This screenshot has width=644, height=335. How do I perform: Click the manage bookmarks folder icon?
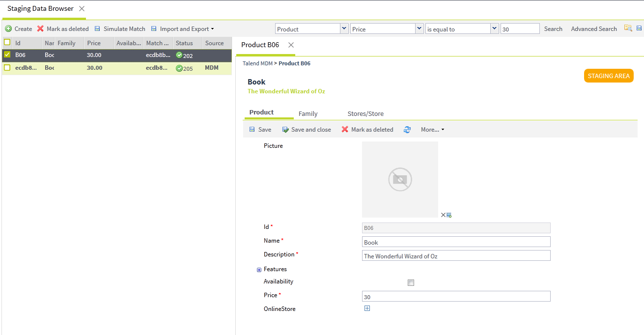[x=628, y=28]
